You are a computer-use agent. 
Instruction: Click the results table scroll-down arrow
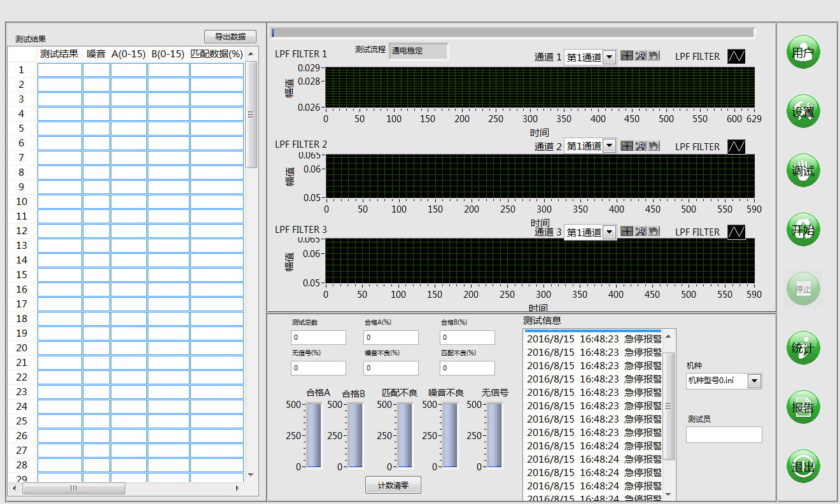tap(251, 475)
